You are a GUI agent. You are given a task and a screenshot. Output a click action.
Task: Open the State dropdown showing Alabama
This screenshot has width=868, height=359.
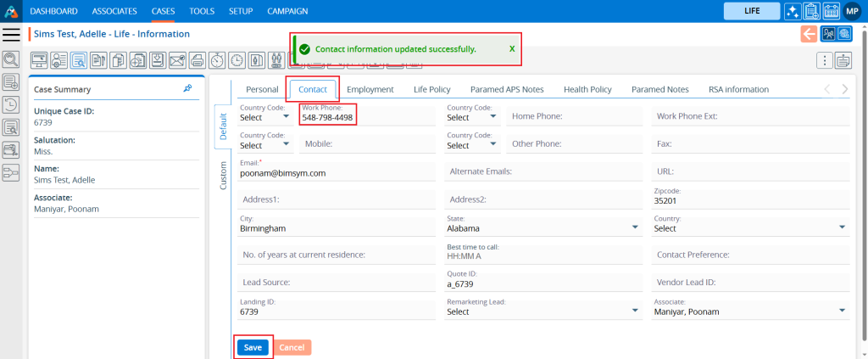(x=636, y=227)
